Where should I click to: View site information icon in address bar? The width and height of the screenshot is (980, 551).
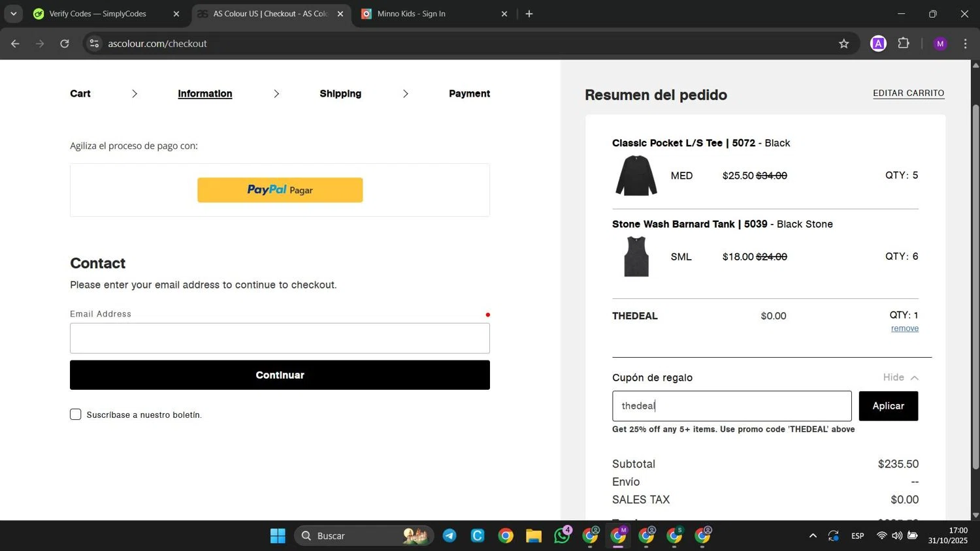click(94, 44)
